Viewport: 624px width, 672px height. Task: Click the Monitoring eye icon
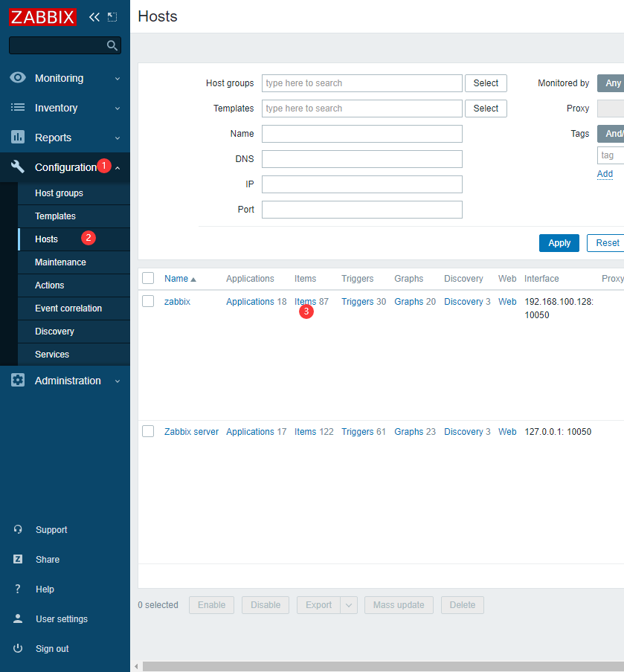pyautogui.click(x=18, y=77)
